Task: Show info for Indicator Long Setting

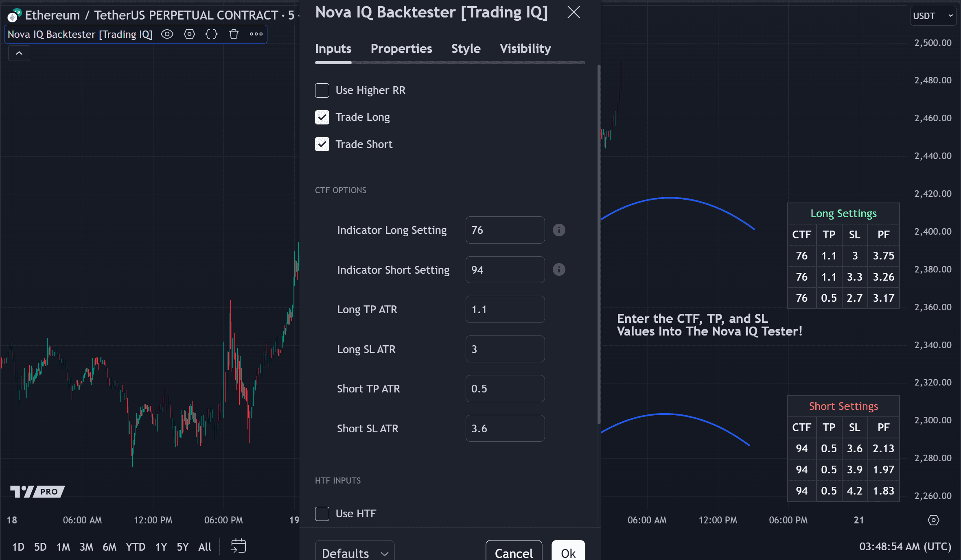Action: coord(559,230)
